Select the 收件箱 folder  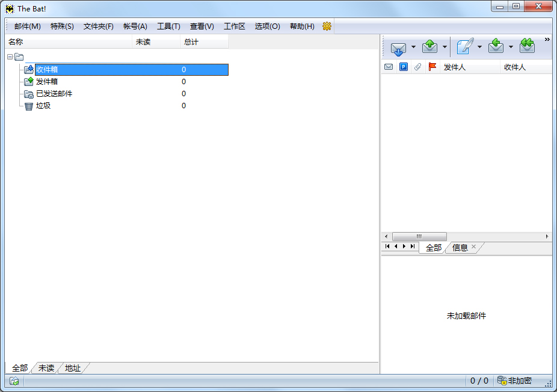tap(132, 70)
